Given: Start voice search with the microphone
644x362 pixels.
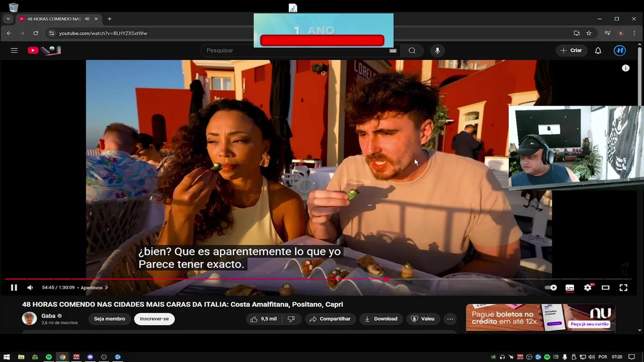Looking at the screenshot, I should [437, 50].
